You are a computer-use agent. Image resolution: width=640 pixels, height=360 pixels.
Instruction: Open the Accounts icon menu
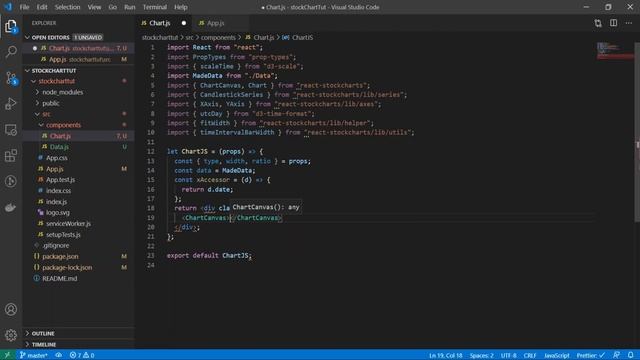[11, 309]
